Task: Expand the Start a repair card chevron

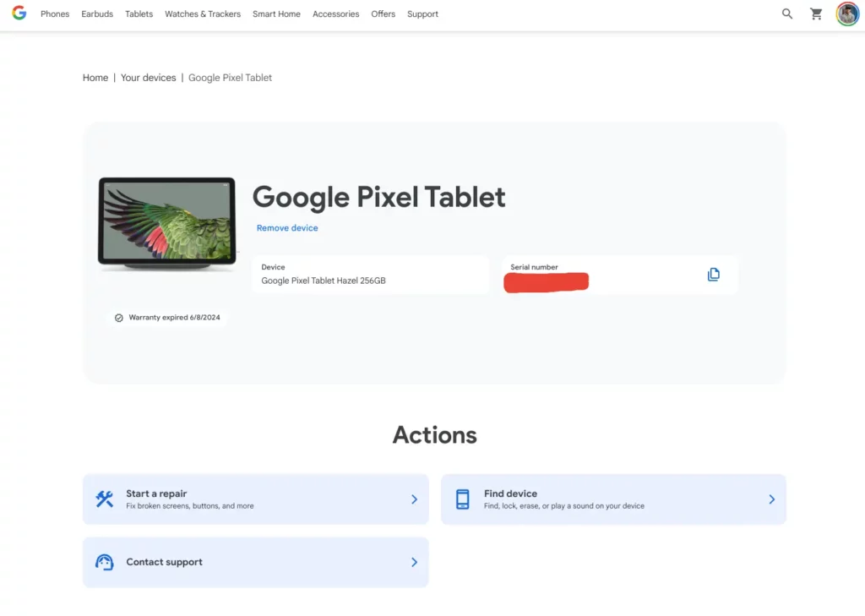Action: [414, 499]
